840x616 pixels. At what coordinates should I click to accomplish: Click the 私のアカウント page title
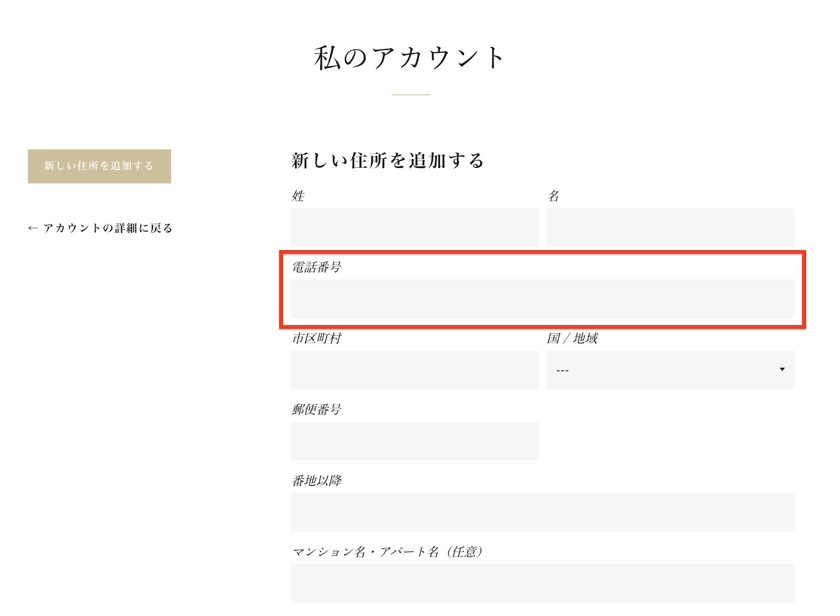click(410, 58)
